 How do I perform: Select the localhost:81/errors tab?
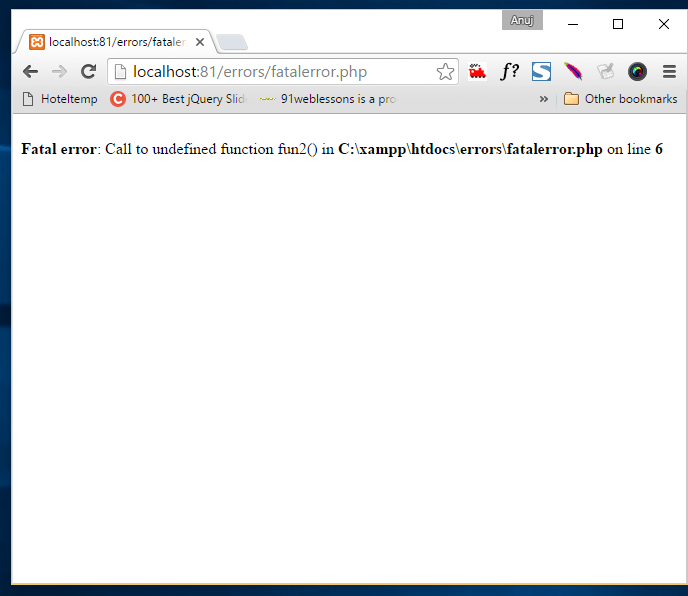(116, 42)
